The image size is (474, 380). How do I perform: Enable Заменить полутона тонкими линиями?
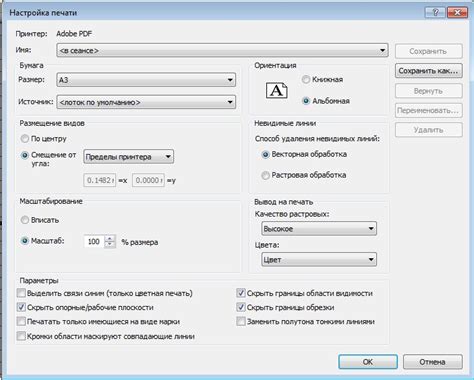241,321
